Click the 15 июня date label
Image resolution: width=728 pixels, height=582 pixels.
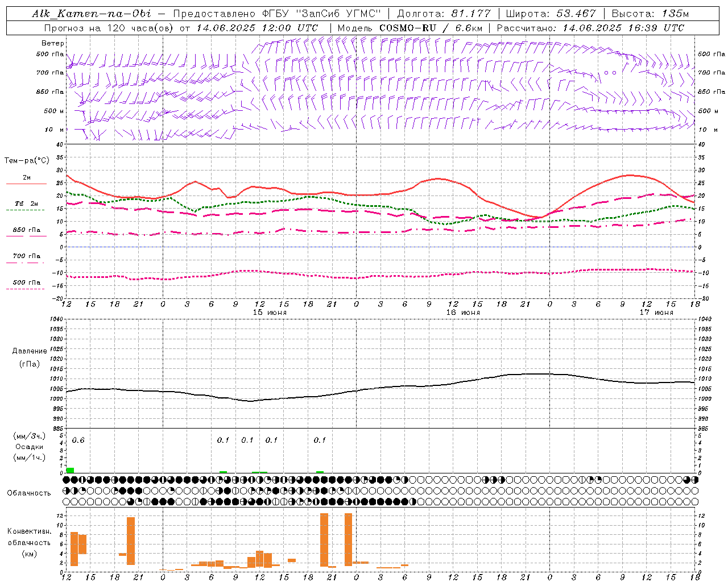[x=270, y=313]
